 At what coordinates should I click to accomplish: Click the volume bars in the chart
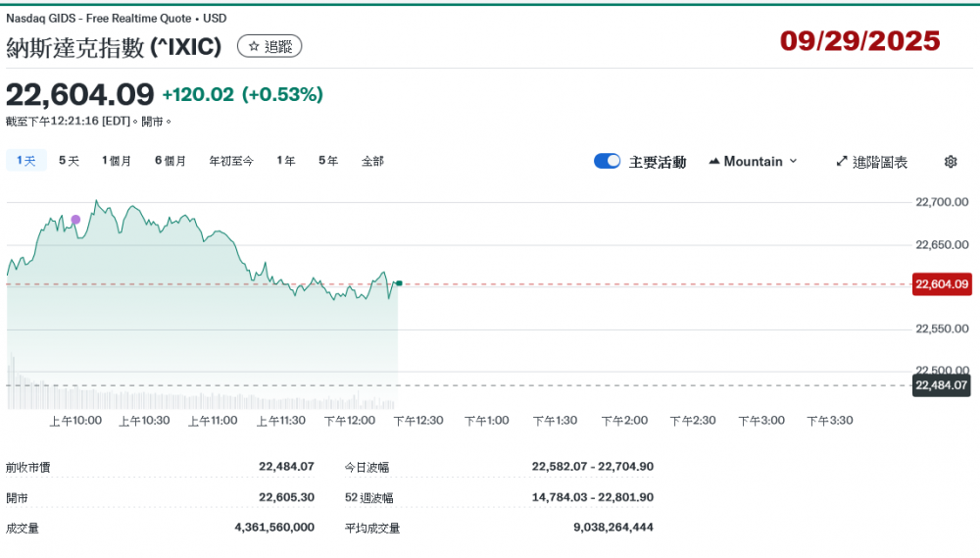tap(196, 396)
